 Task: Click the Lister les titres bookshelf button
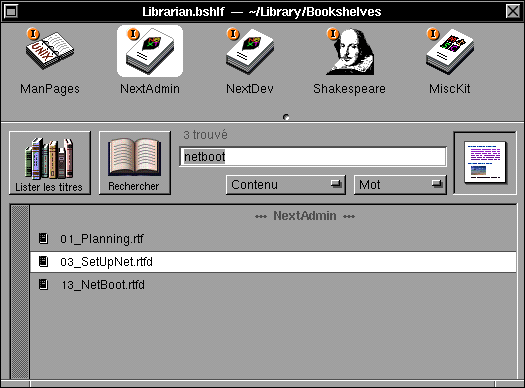pos(50,163)
